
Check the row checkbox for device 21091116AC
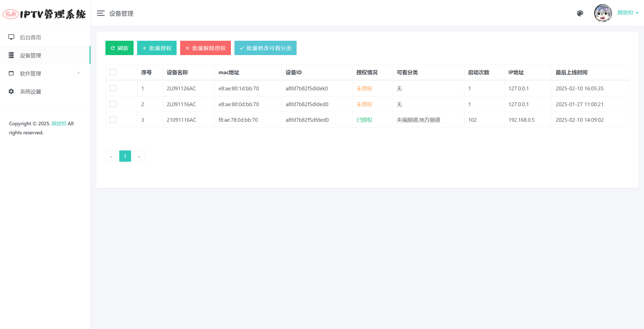click(x=113, y=120)
